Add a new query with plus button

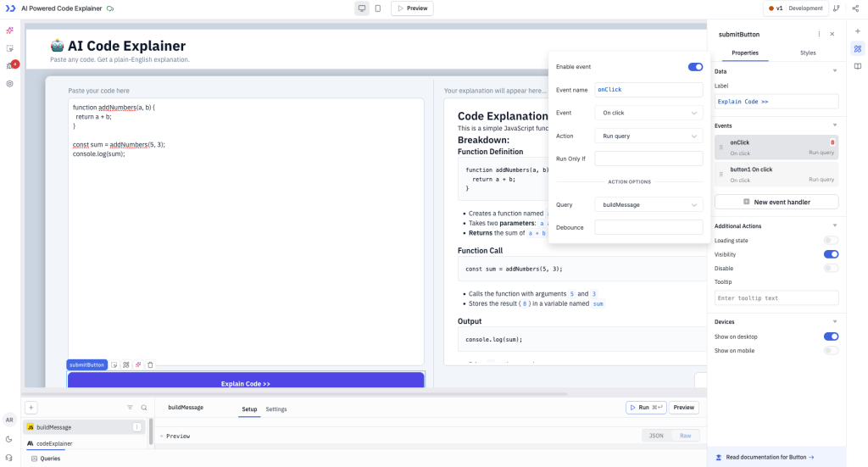[x=31, y=408]
